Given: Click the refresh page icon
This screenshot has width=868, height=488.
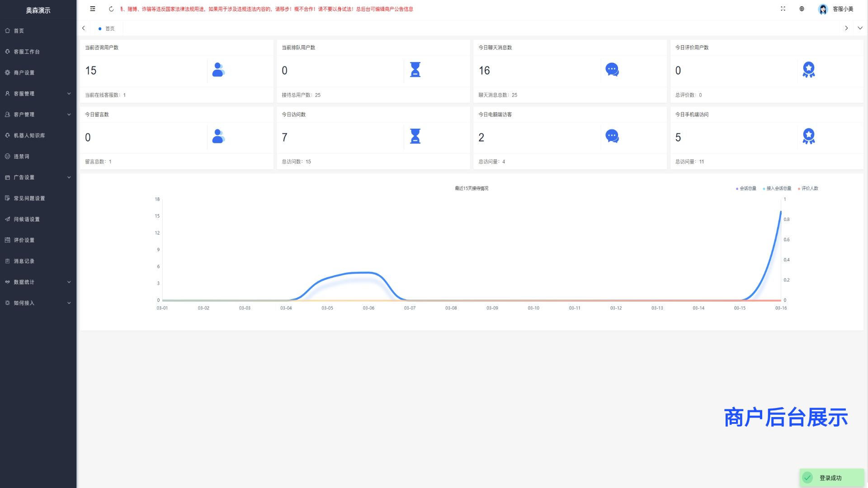Looking at the screenshot, I should 111,9.
